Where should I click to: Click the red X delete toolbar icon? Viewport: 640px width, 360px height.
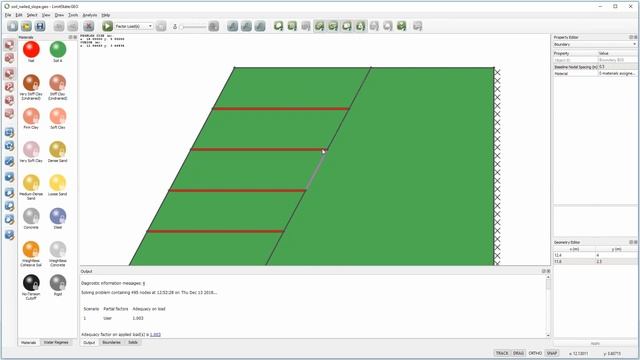point(89,26)
